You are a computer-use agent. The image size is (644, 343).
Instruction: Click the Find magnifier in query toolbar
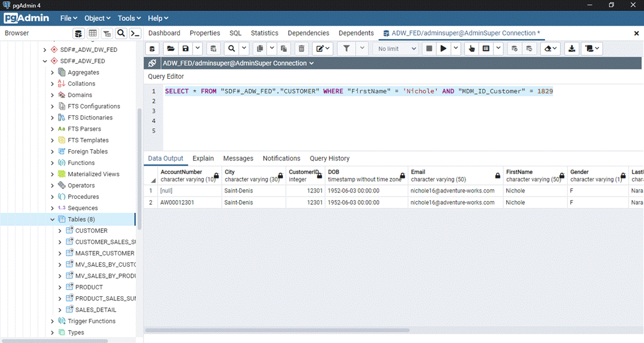(232, 49)
